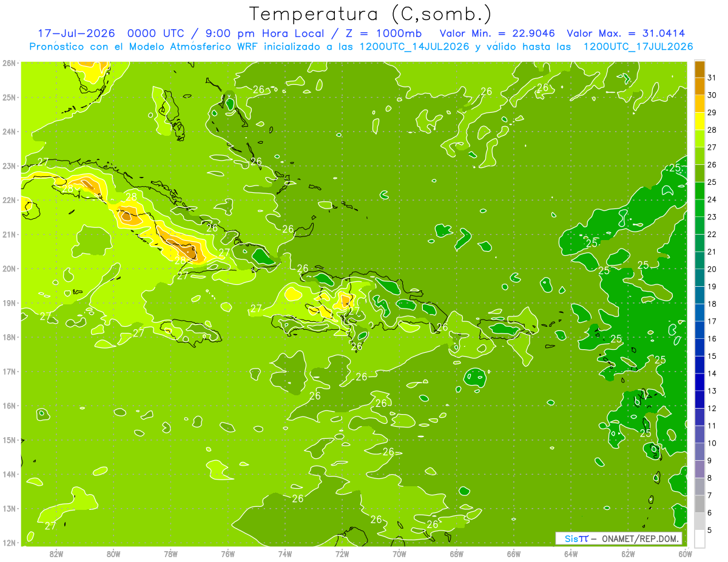This screenshot has width=728, height=562.
Task: Click legend value 31 on color scale
Action: pyautogui.click(x=712, y=78)
